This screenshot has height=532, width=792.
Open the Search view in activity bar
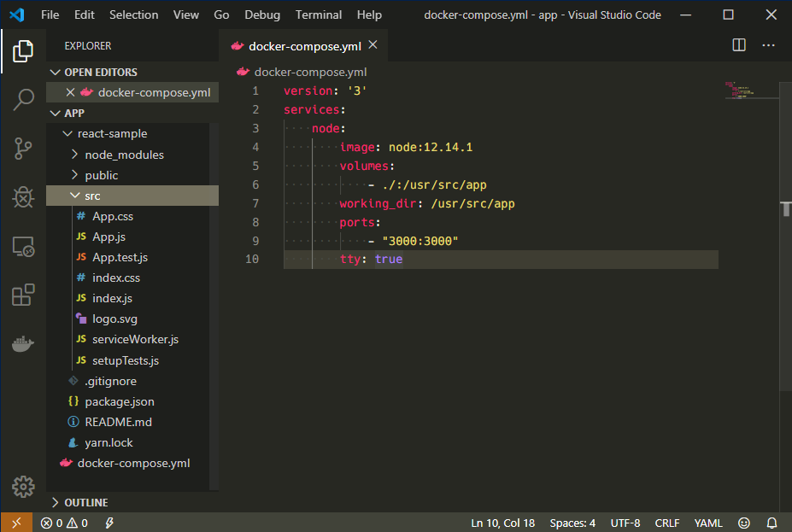pyautogui.click(x=23, y=99)
